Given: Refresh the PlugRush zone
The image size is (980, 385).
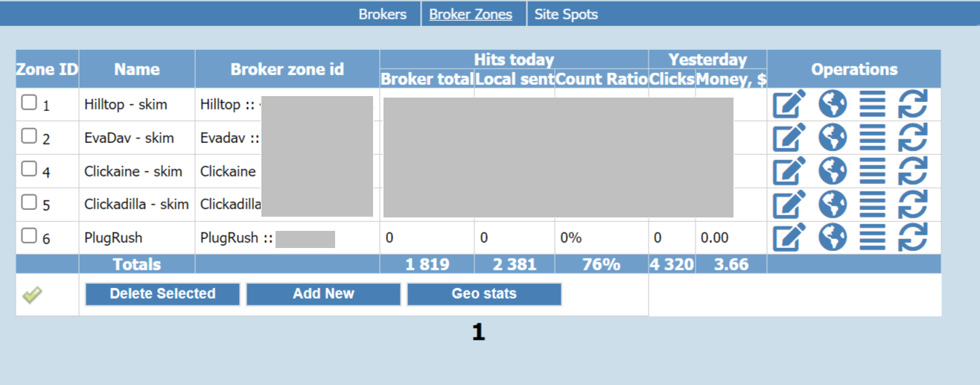Looking at the screenshot, I should (x=912, y=238).
